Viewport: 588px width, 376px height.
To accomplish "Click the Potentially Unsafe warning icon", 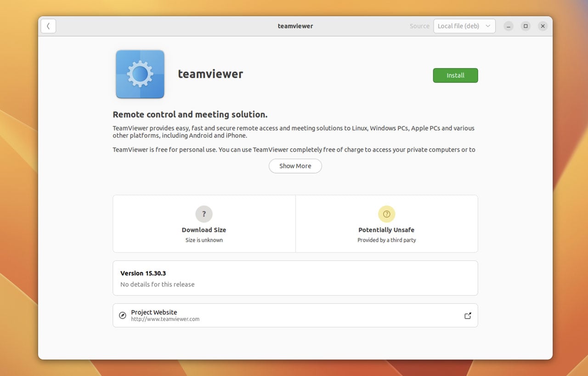I will click(386, 214).
